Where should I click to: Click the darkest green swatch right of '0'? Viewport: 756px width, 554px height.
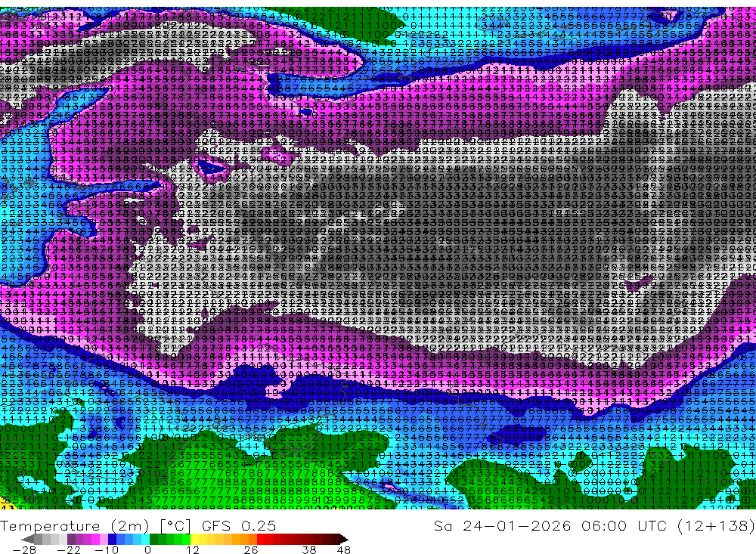(153, 539)
